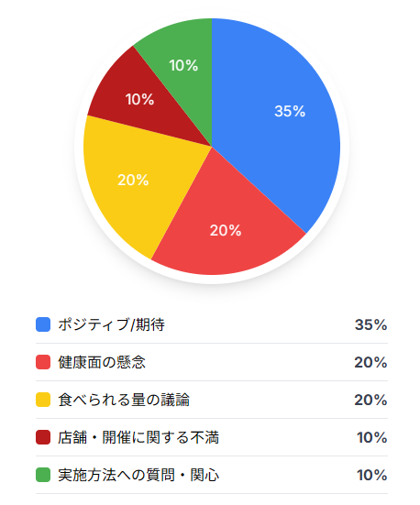Select the ポジティブ/期待 legend label

112,324
